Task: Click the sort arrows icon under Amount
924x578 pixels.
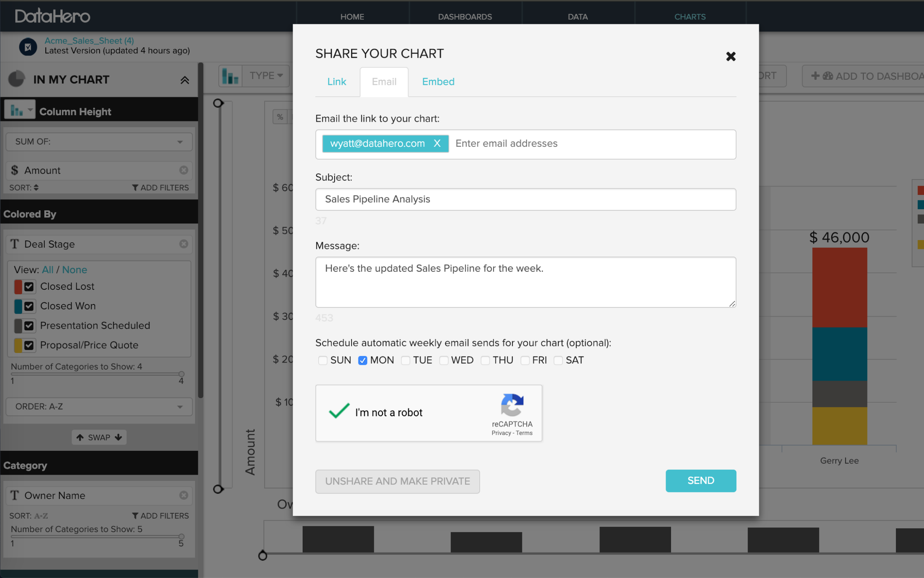Action: 36,188
